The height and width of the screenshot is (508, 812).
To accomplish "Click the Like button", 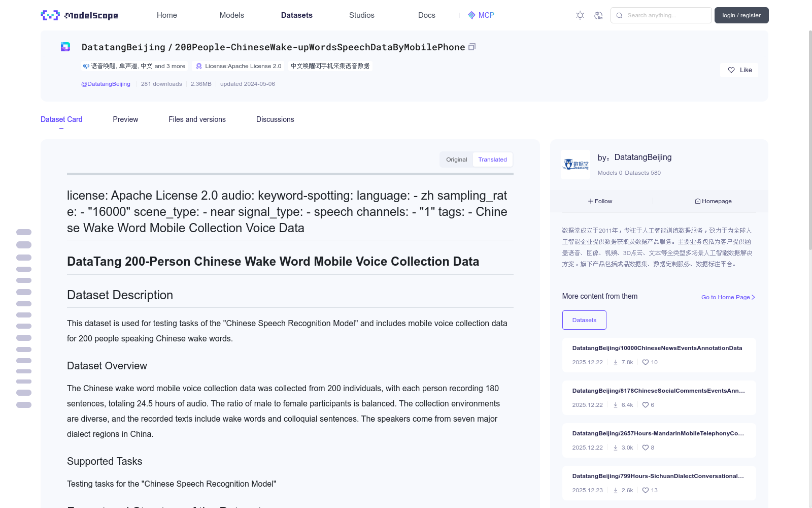I will (x=739, y=70).
